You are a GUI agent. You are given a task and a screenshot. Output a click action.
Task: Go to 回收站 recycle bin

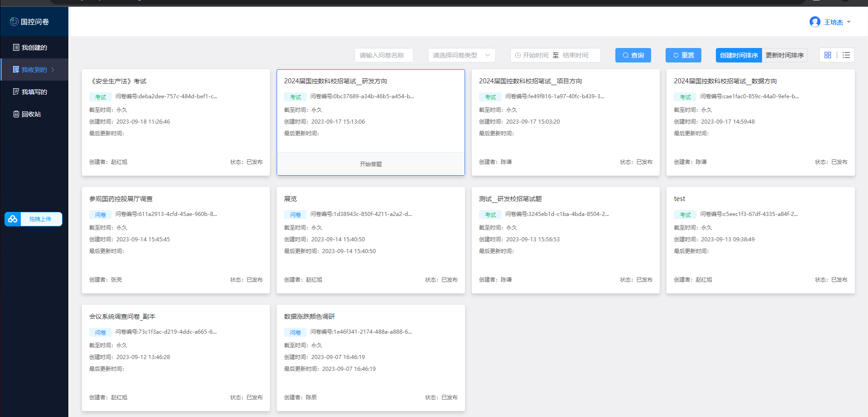(x=34, y=114)
